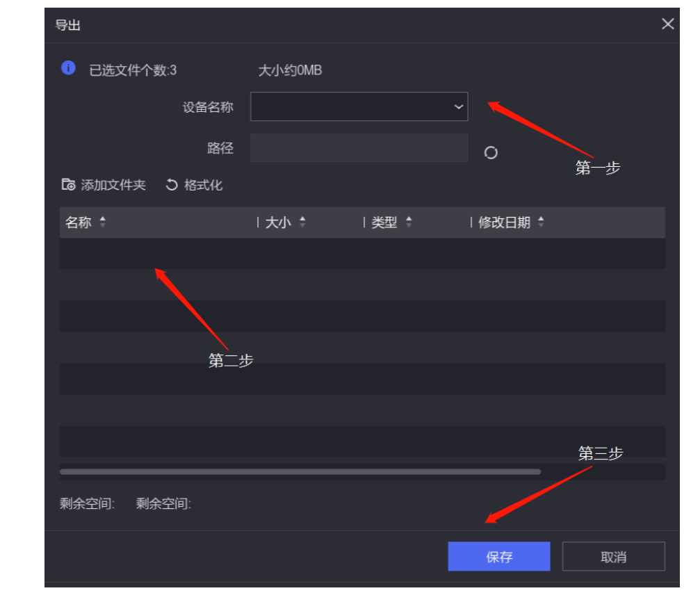Sort the list by 修改日期 column
This screenshot has width=700, height=593.
point(504,222)
